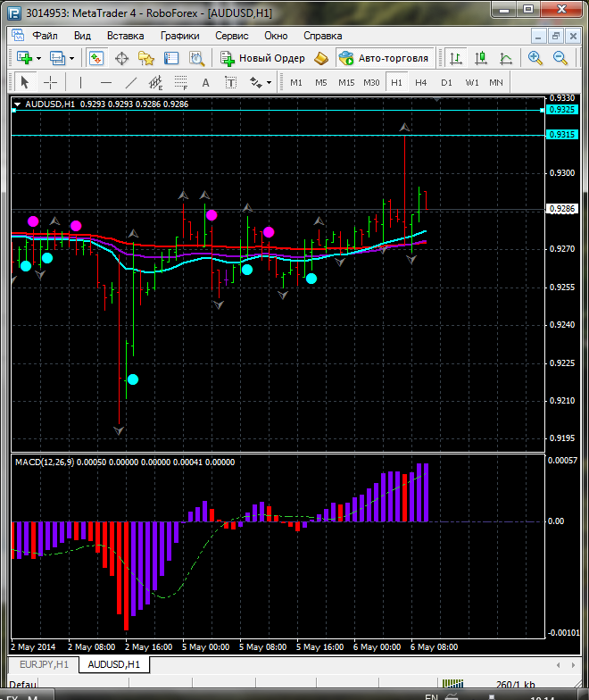Select the trendline drawing tool

[131, 82]
